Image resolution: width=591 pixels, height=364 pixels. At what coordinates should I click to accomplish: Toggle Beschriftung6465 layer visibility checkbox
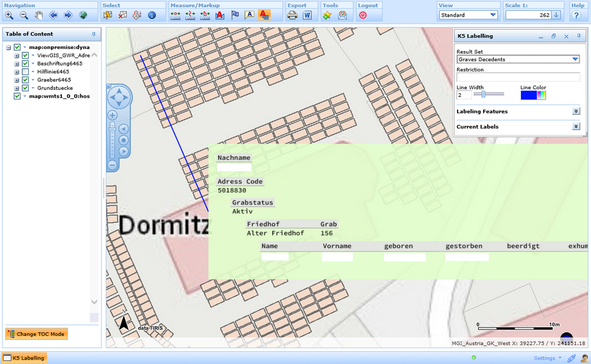[x=26, y=64]
